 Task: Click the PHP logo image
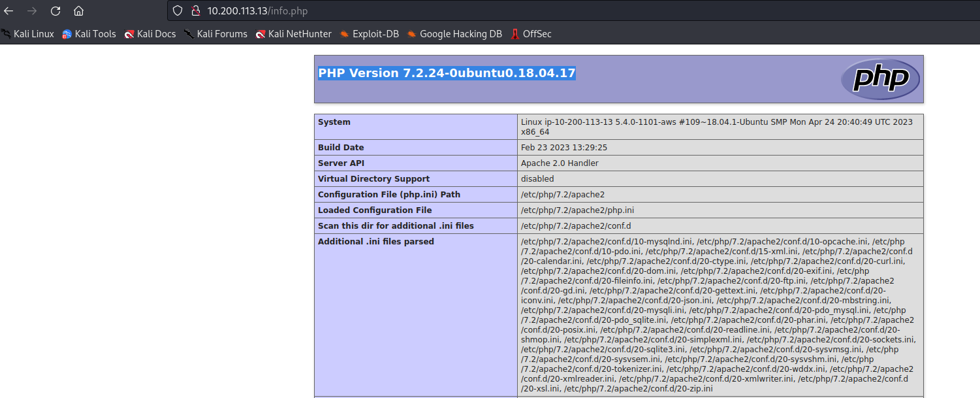pos(879,79)
